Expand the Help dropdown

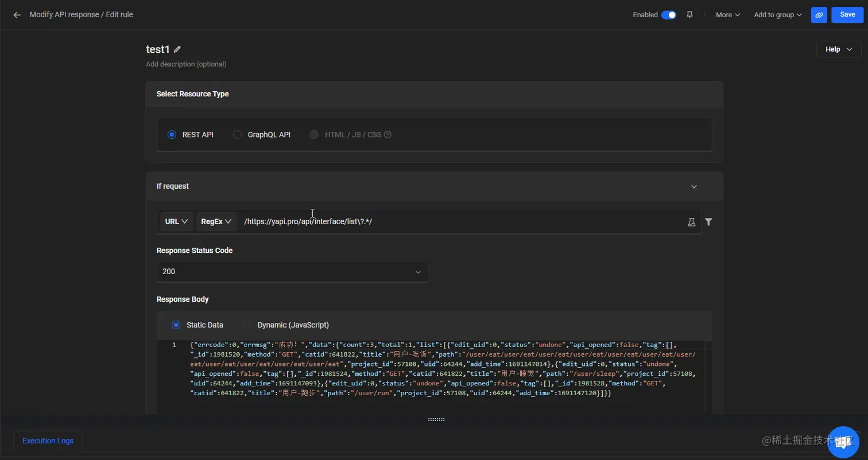(839, 49)
